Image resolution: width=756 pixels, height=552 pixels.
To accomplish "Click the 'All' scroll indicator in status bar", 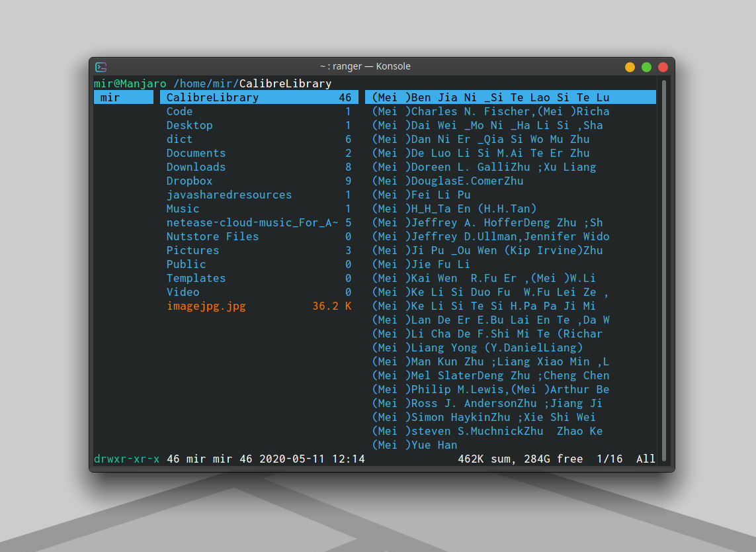I will point(646,459).
